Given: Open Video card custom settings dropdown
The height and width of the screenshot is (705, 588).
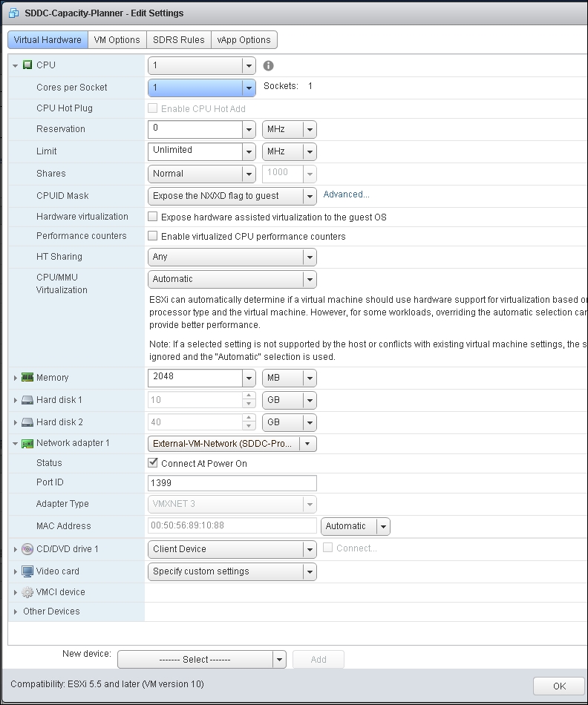Looking at the screenshot, I should 310,572.
